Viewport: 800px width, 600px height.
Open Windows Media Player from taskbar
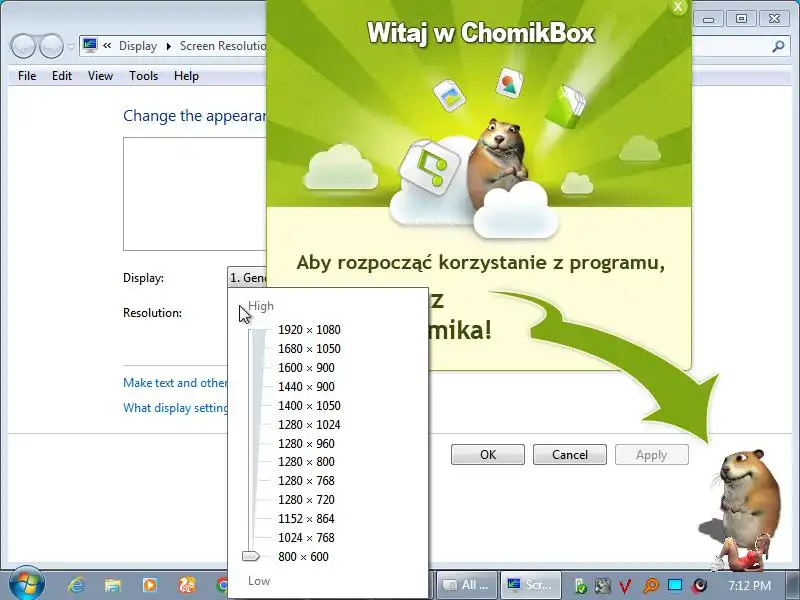pos(149,585)
